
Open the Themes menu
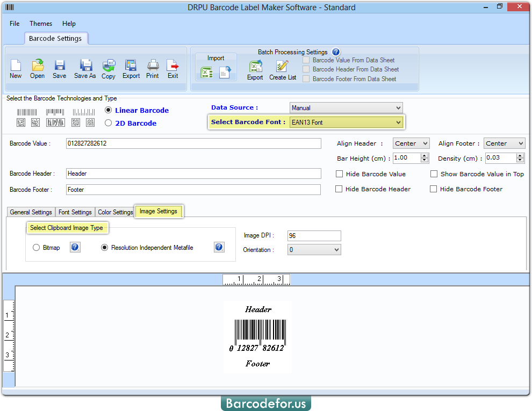41,24
